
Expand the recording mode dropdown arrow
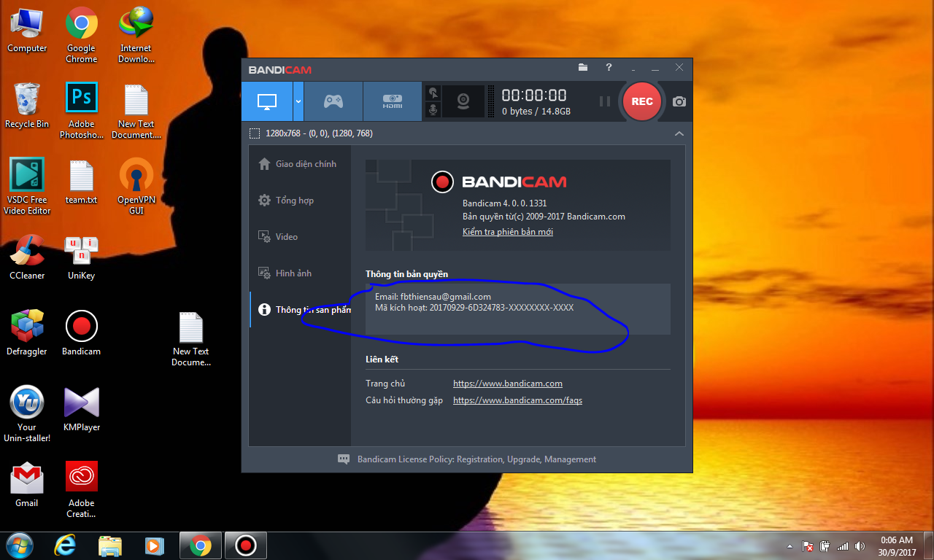[x=298, y=101]
